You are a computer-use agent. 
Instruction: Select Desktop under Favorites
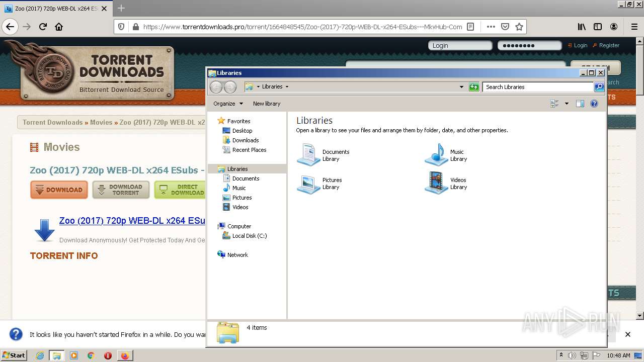click(242, 131)
